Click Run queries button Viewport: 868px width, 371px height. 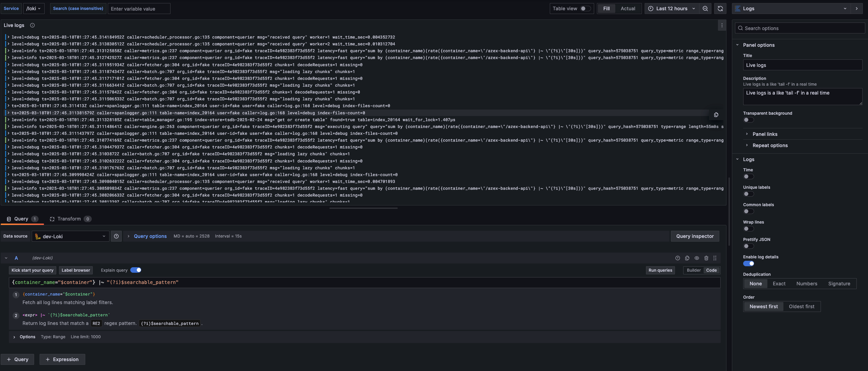[x=660, y=270]
